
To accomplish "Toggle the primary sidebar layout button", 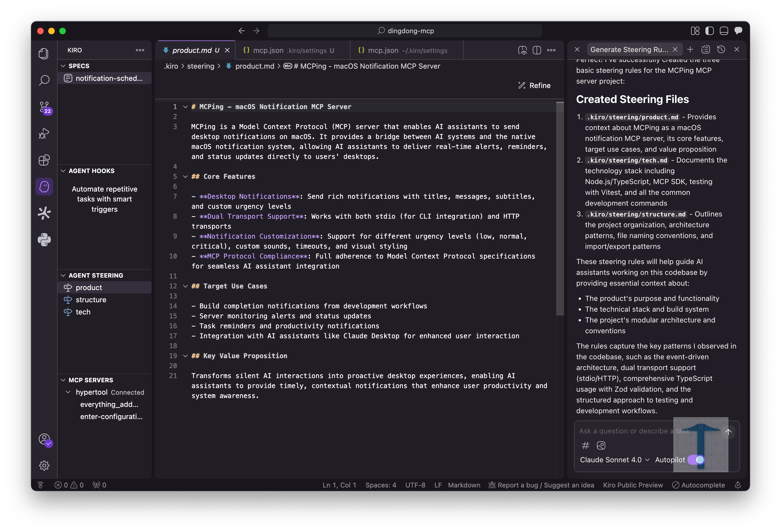I will click(709, 31).
